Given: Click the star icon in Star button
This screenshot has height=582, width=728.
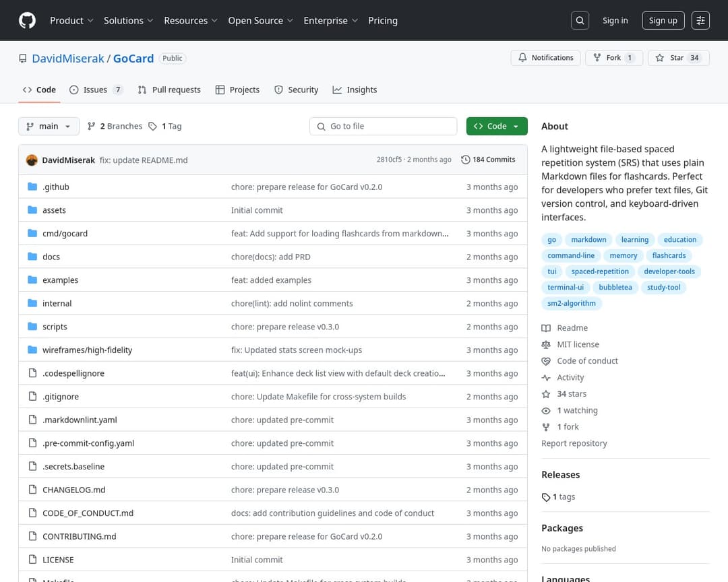Looking at the screenshot, I should [659, 57].
